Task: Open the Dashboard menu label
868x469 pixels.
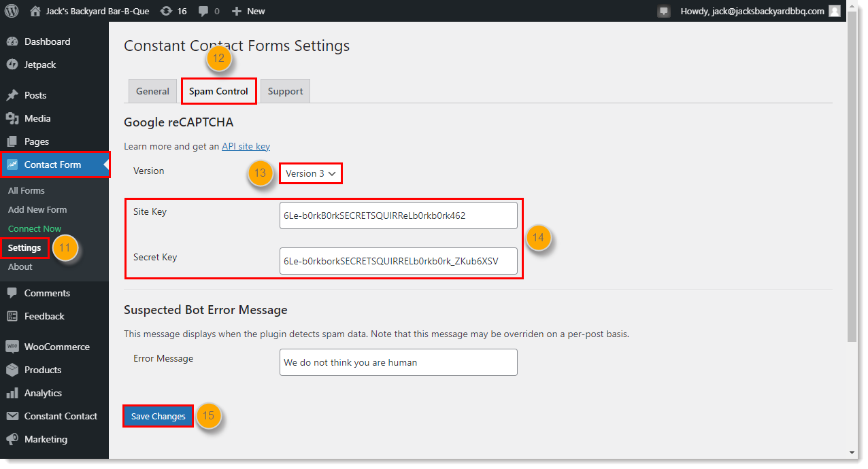Action: [x=47, y=41]
